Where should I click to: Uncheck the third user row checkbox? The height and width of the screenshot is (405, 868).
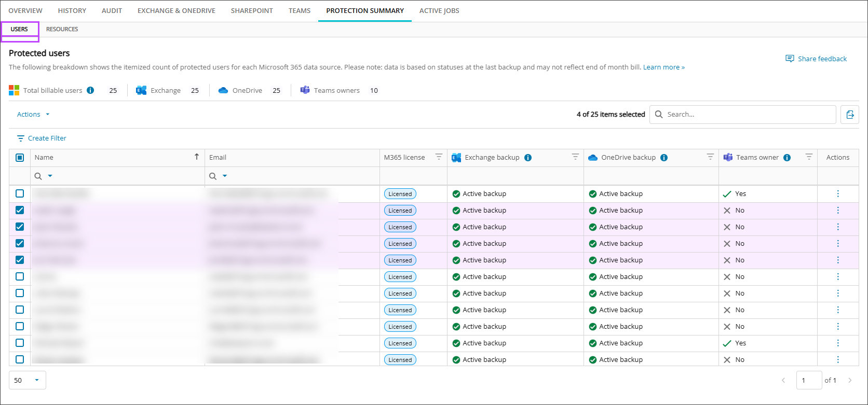(20, 227)
